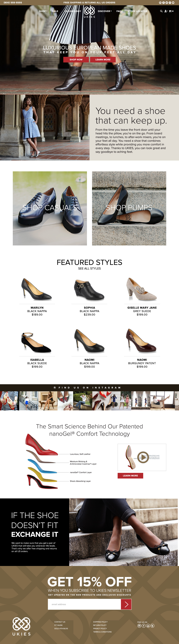Image resolution: width=179 pixels, height=644 pixels.
Task: Open the search icon in header
Action: [x=161, y=11]
